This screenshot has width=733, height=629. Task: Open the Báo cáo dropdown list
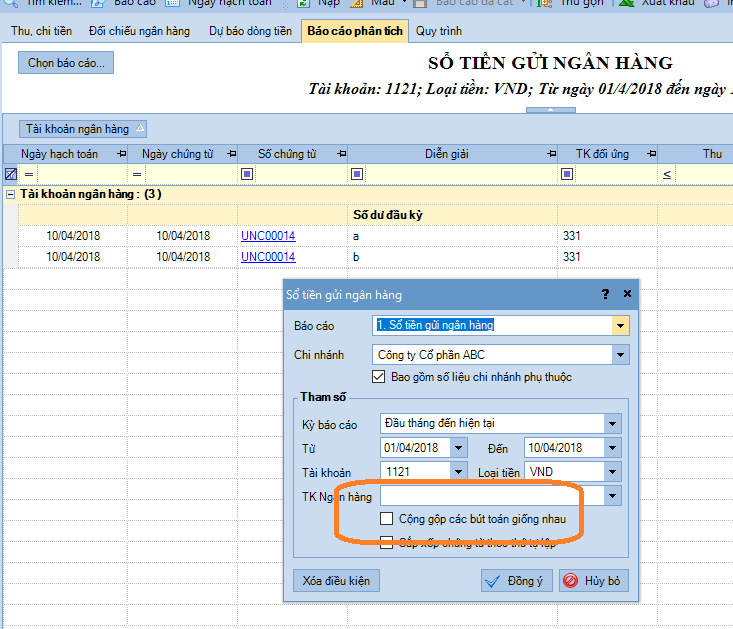tap(621, 326)
